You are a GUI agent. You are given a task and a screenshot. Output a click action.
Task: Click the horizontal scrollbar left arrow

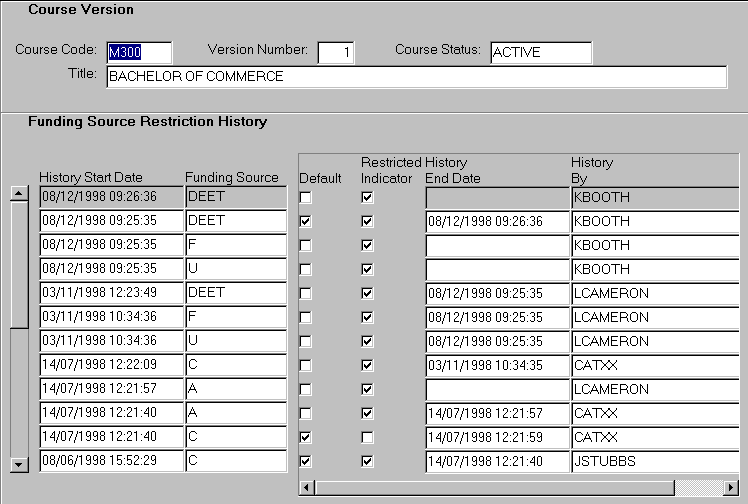point(308,487)
